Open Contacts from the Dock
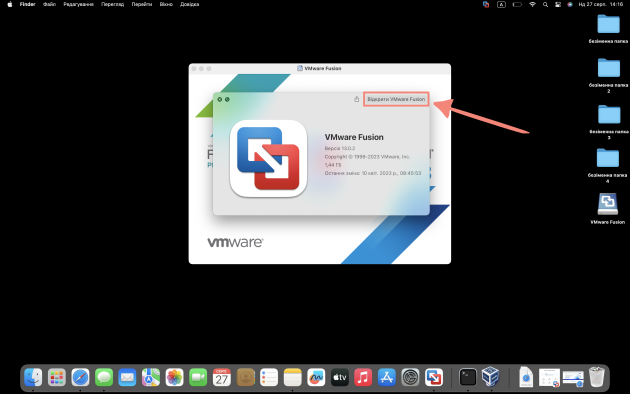 (x=245, y=378)
